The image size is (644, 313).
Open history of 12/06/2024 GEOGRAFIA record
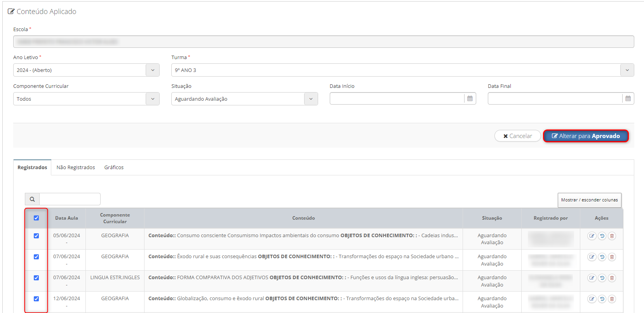point(602,299)
